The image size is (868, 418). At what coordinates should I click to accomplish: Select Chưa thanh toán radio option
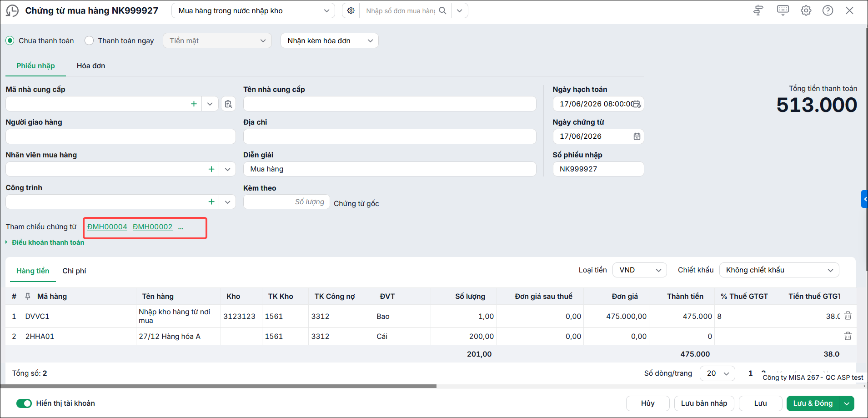(10, 40)
